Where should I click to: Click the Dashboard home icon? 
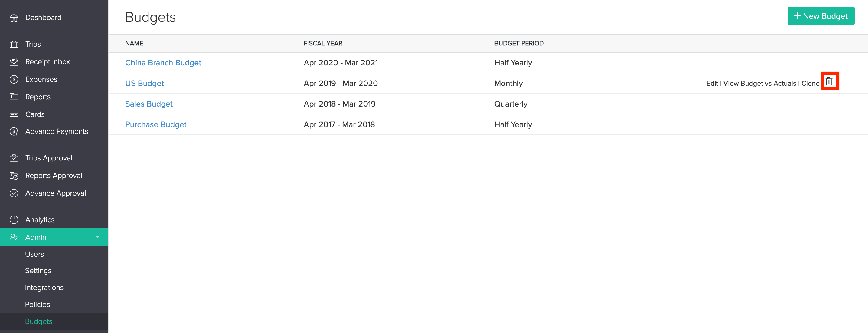tap(14, 18)
